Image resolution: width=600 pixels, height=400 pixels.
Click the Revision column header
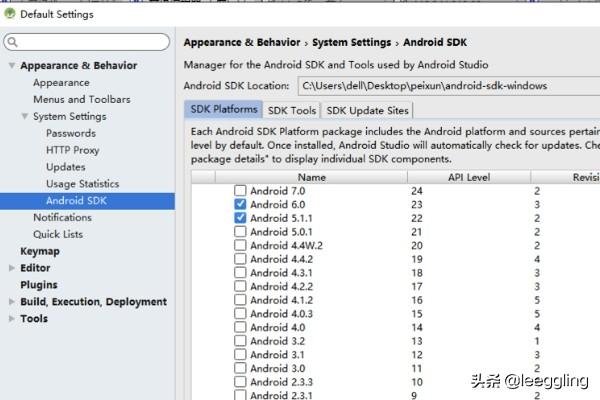pyautogui.click(x=566, y=177)
